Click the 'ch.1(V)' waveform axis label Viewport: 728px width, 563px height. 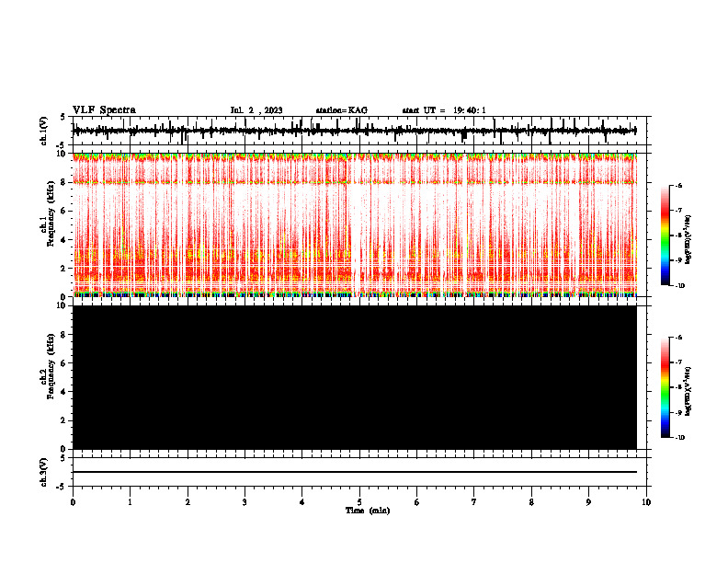tap(44, 131)
